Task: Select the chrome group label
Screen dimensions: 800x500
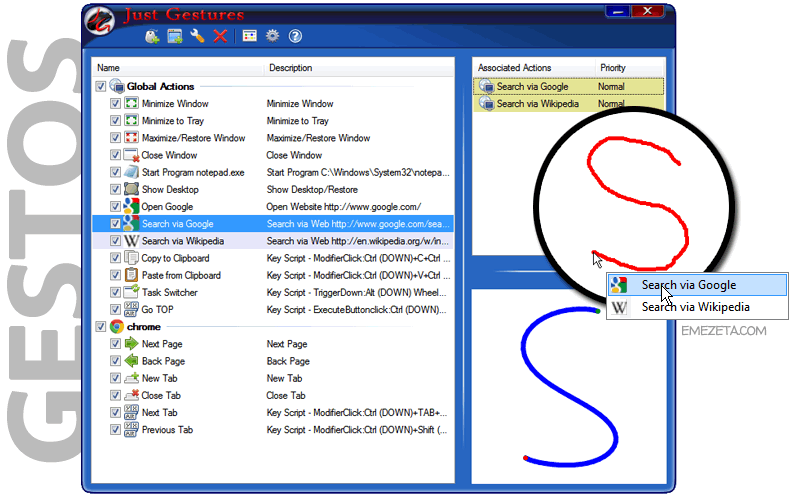Action: (x=143, y=327)
